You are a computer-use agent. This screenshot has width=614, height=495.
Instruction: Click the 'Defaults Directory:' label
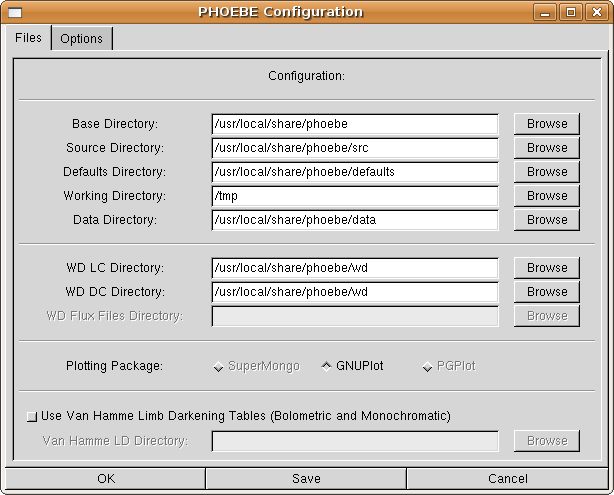tap(115, 172)
